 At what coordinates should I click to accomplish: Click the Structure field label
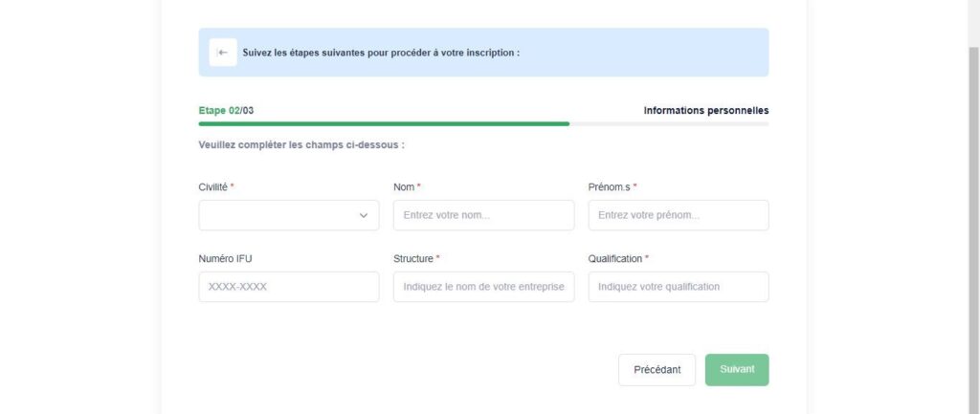pos(413,258)
